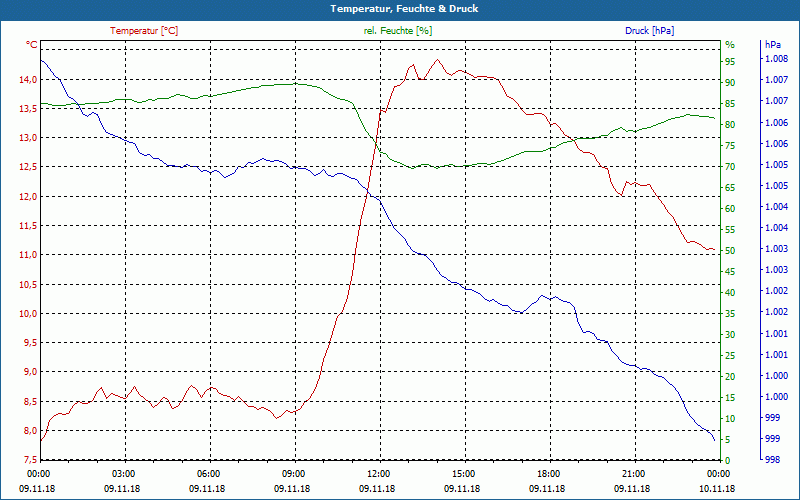
Task: Click the green 60 humidity axis value
Action: 730,208
